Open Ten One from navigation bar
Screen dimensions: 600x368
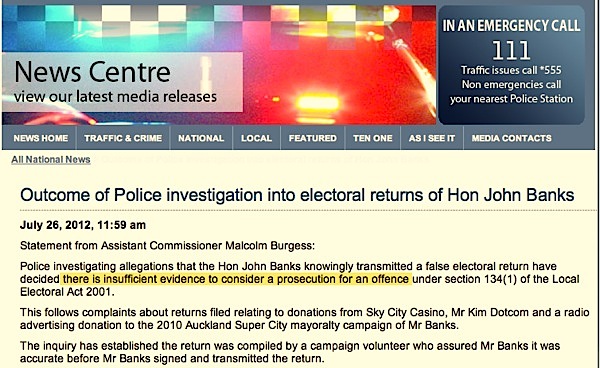pos(373,138)
